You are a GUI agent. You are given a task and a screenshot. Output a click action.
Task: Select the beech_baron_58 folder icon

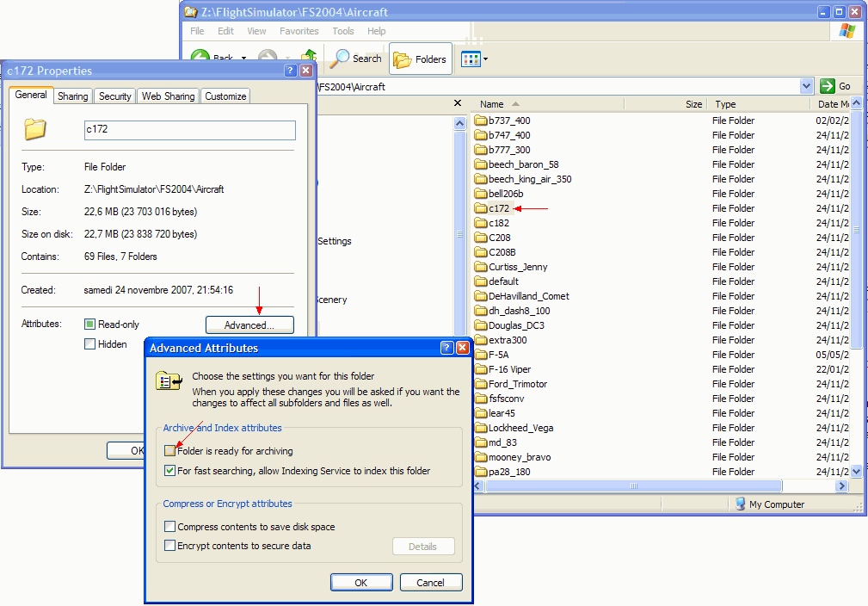coord(481,164)
